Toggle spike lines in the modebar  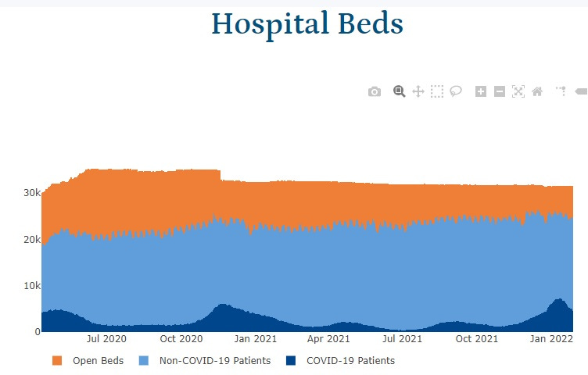[561, 91]
